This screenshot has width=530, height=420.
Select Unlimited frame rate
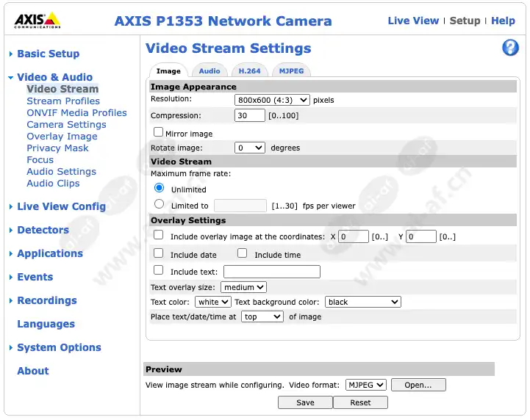(160, 188)
